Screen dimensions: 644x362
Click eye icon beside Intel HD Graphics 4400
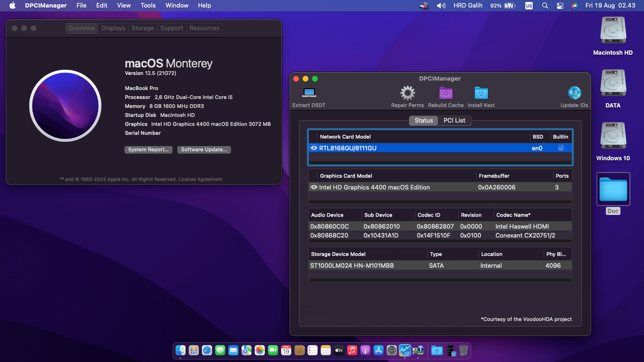click(x=314, y=187)
